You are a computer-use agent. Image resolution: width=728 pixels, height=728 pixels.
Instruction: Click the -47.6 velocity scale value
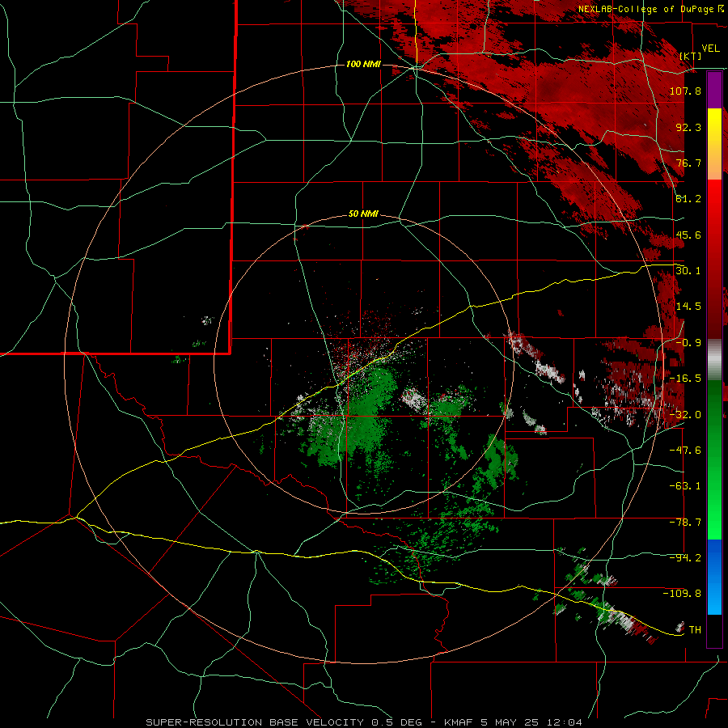pyautogui.click(x=685, y=451)
